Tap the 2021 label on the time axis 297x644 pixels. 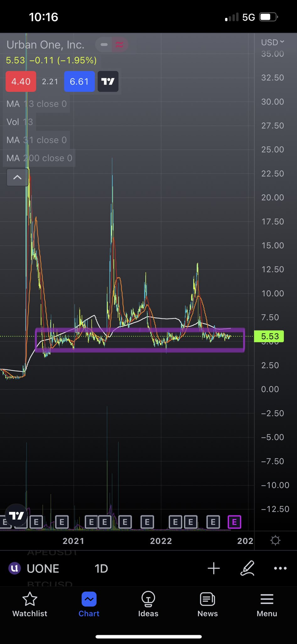point(73,541)
